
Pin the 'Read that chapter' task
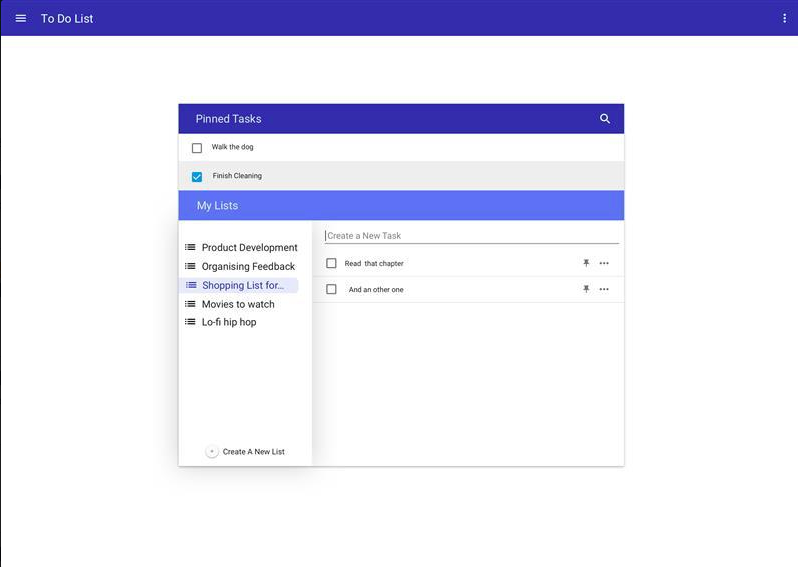click(x=586, y=263)
